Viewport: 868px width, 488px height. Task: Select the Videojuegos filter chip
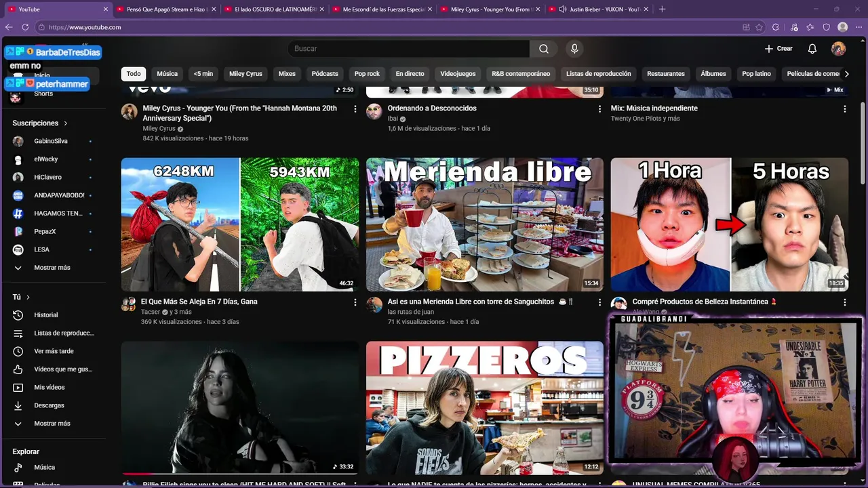[458, 74]
